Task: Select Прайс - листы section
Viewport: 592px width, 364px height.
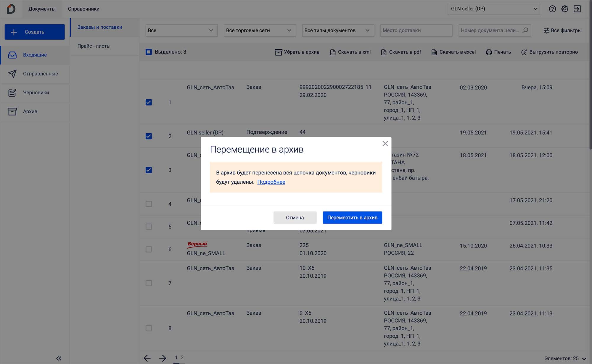Action: pyautogui.click(x=105, y=46)
